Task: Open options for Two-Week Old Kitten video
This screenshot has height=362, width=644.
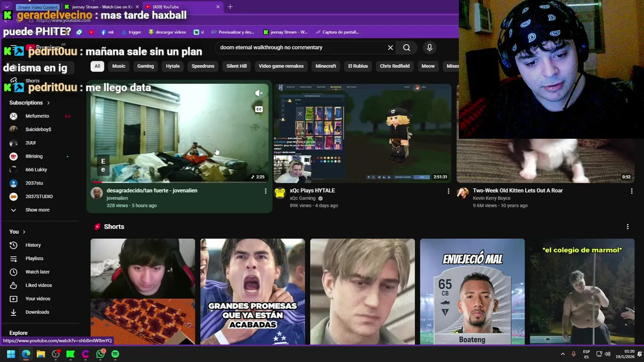Action: coord(631,191)
